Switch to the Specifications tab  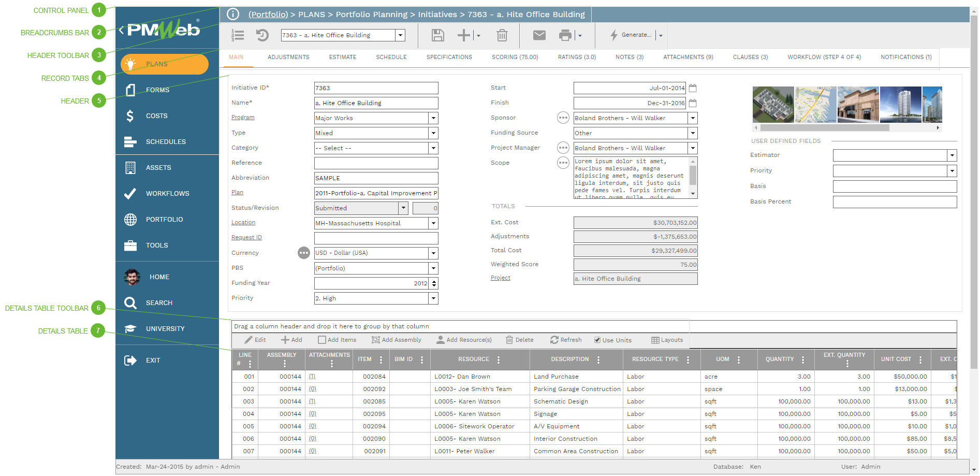coord(449,57)
